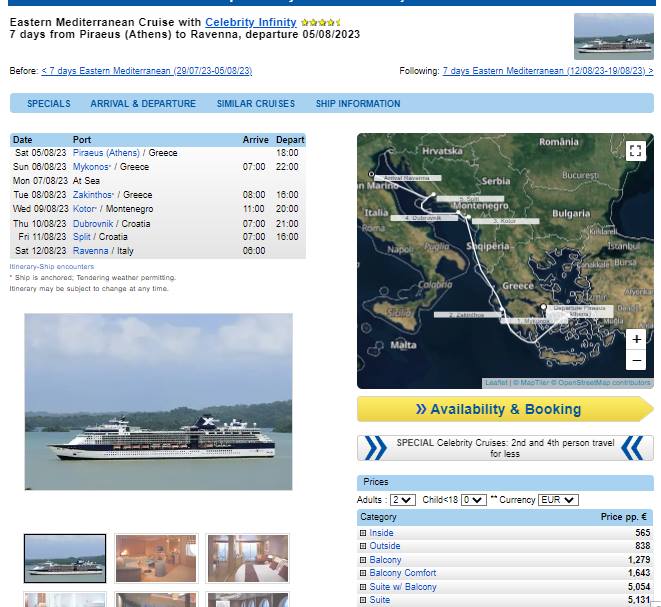
Task: Open the Currency EUR dropdown
Action: [x=558, y=500]
